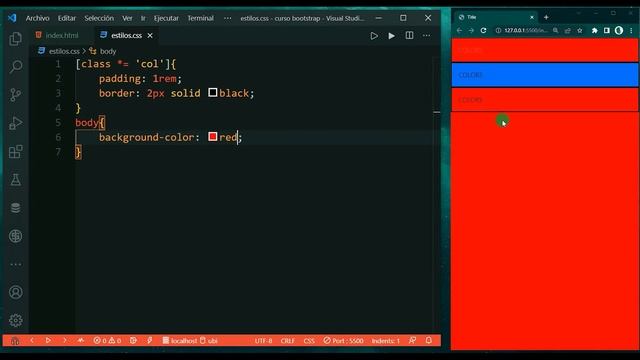Bookmark the page with star icon

pyautogui.click(x=580, y=30)
